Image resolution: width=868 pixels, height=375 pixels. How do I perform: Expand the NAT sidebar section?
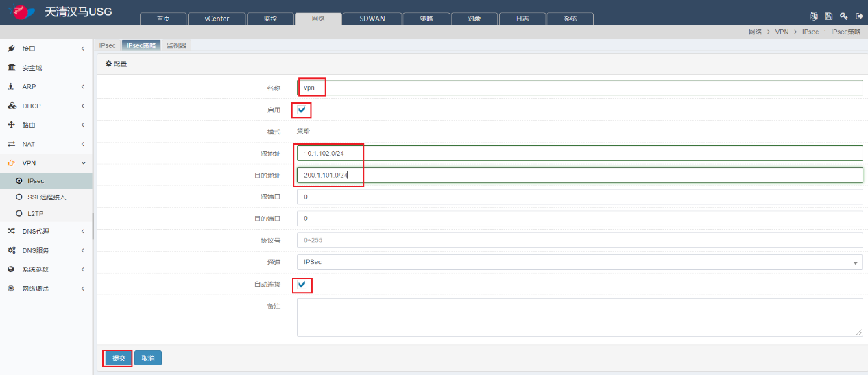pos(82,145)
